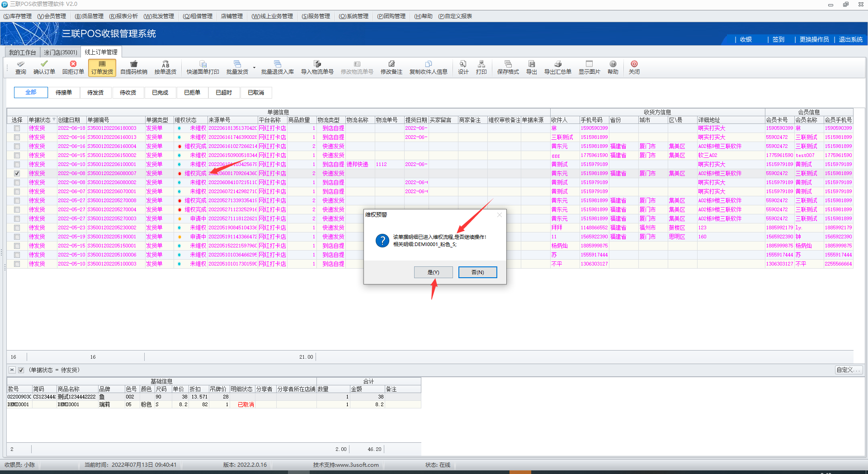
Task: Expand the 批量发货 dropdown arrow
Action: coord(254,68)
